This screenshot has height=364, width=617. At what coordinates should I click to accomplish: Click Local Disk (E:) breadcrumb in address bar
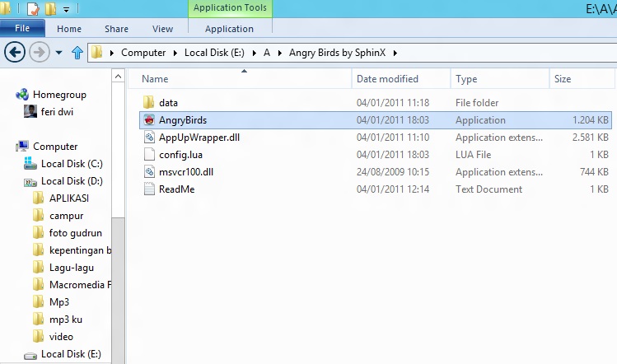click(214, 53)
